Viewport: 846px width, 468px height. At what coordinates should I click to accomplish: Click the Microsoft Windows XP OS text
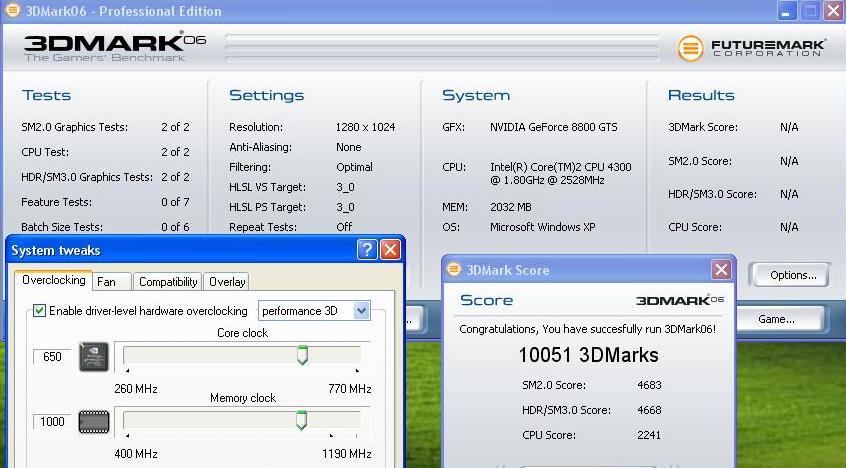click(x=542, y=227)
